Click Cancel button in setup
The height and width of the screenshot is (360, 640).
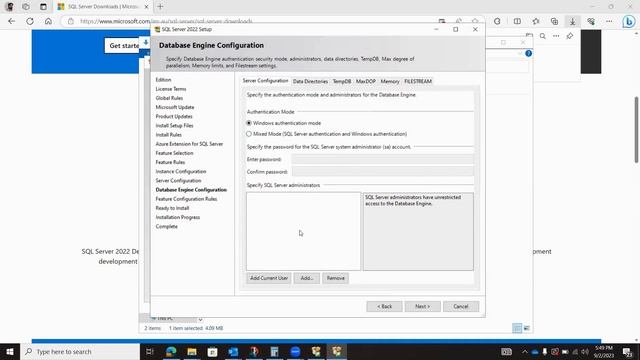coord(461,306)
